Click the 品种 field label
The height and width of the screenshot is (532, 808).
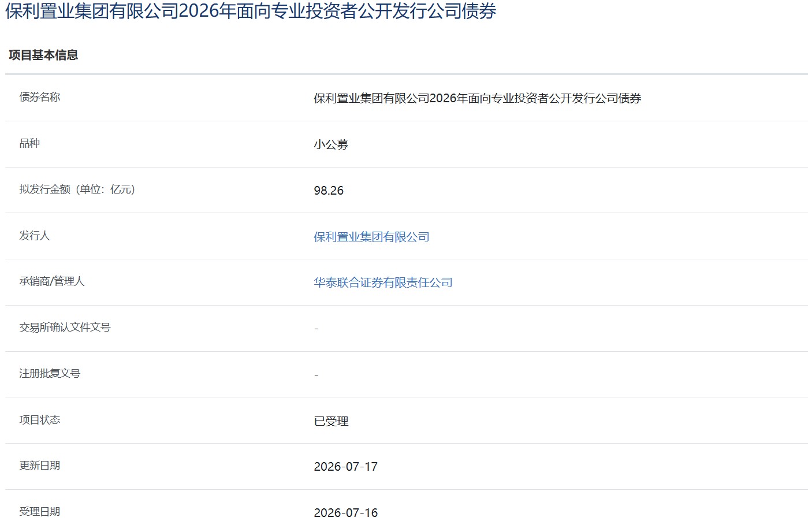(x=29, y=143)
